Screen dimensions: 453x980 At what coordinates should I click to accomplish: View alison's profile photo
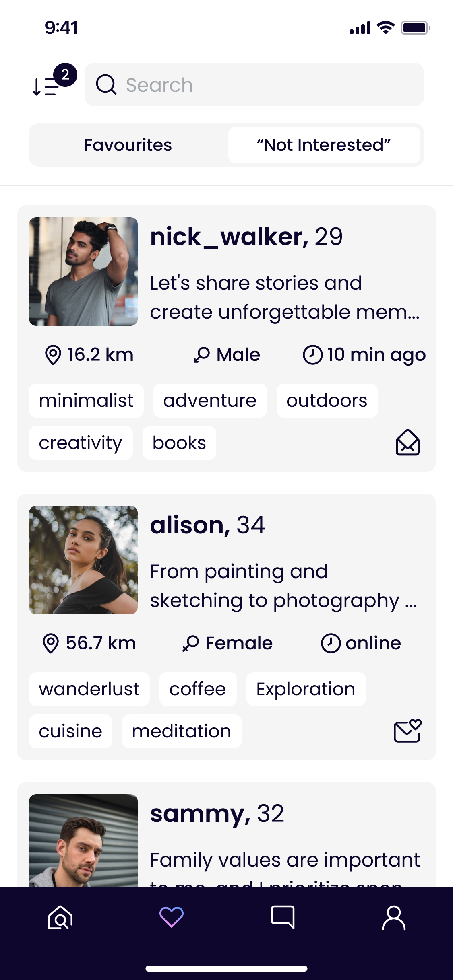[x=83, y=560]
